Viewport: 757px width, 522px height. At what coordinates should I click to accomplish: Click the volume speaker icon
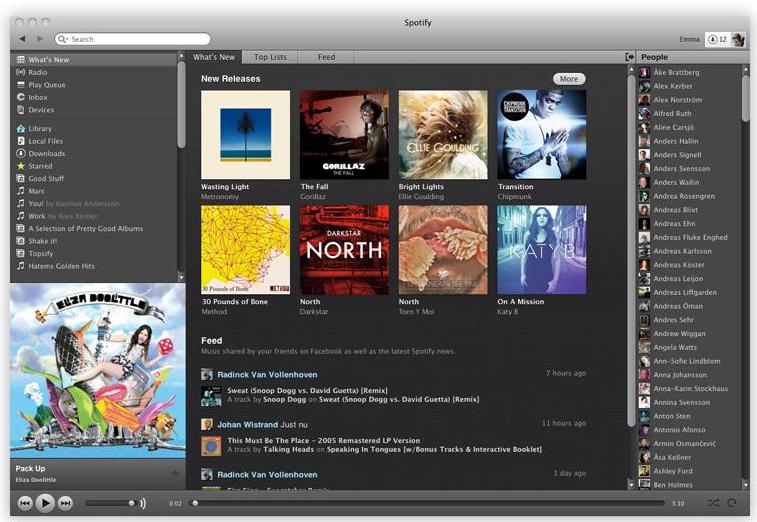[x=143, y=503]
